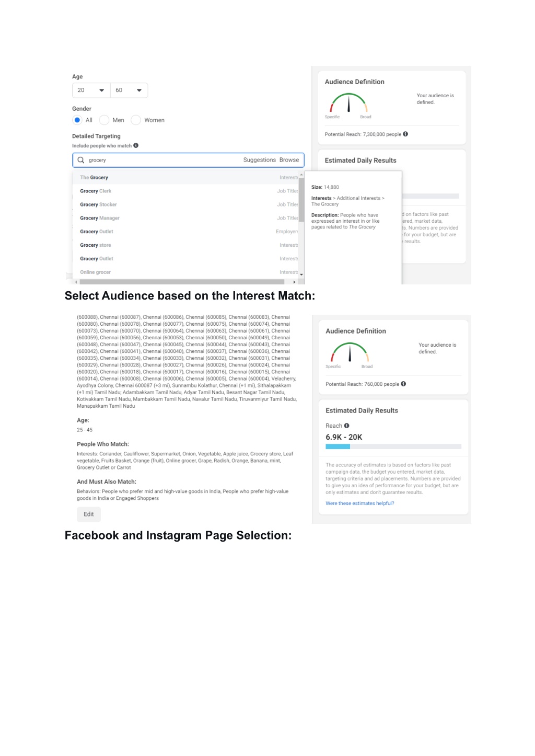The width and height of the screenshot is (535, 756).
Task: Open the Suggestions link in the targeting box
Action: [x=260, y=160]
